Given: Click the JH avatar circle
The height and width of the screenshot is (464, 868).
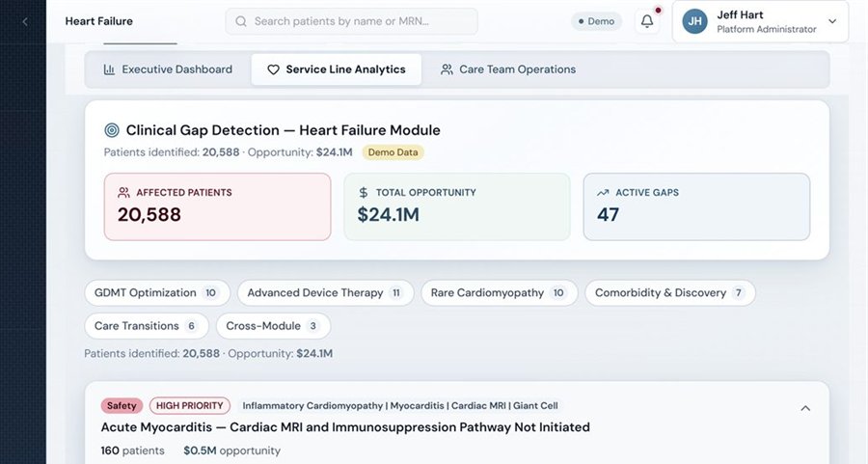Looking at the screenshot, I should click(x=694, y=21).
